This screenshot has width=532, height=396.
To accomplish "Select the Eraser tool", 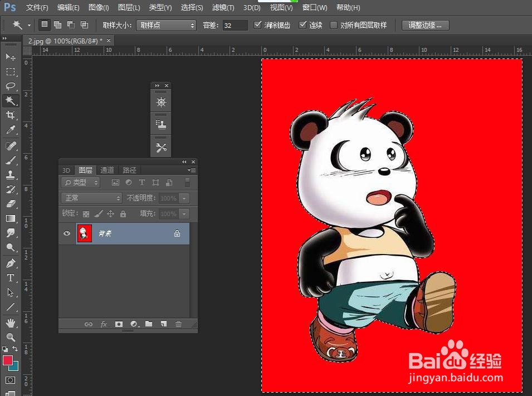I will [x=11, y=204].
